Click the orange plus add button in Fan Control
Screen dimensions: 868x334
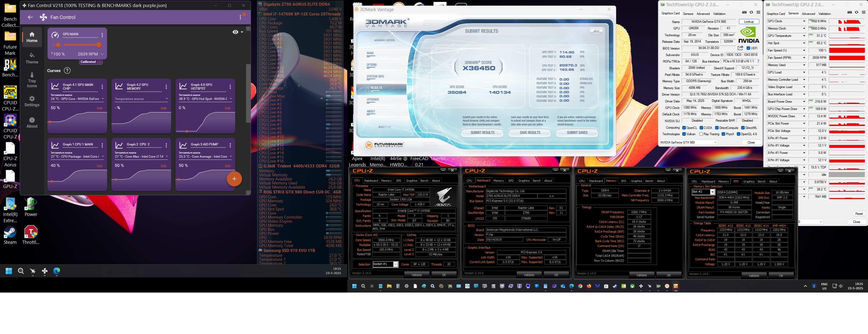234,179
